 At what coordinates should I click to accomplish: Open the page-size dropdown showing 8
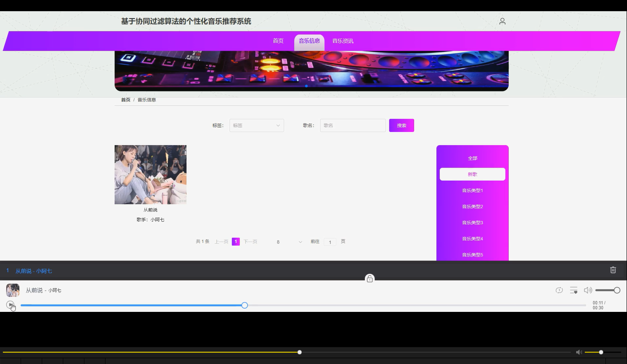(288, 242)
